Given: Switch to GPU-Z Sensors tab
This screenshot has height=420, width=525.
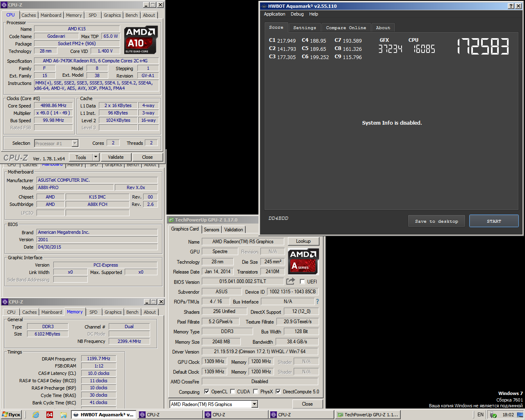Looking at the screenshot, I should pos(212,230).
